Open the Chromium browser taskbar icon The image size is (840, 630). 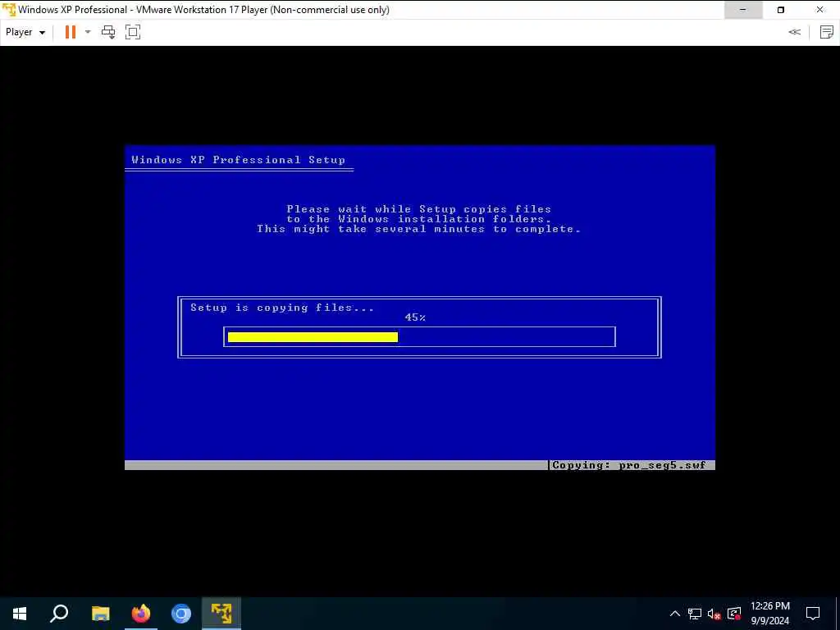181,614
